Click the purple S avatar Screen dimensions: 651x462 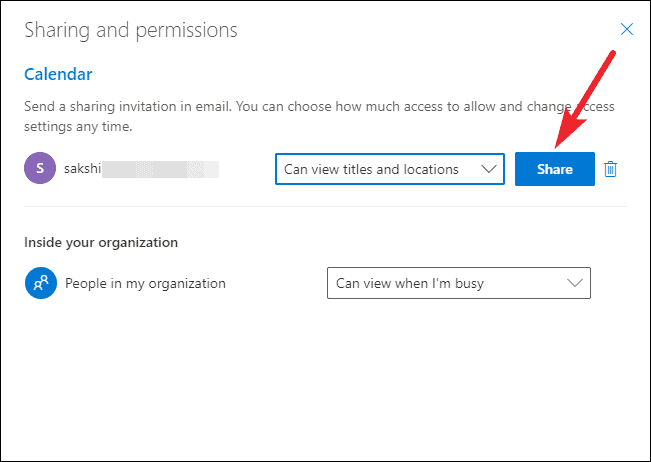pyautogui.click(x=38, y=169)
